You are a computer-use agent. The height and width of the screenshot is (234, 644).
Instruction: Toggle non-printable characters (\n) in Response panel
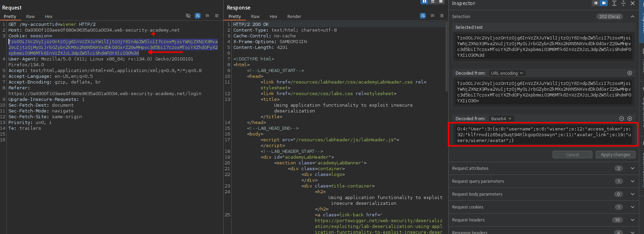tap(432, 16)
